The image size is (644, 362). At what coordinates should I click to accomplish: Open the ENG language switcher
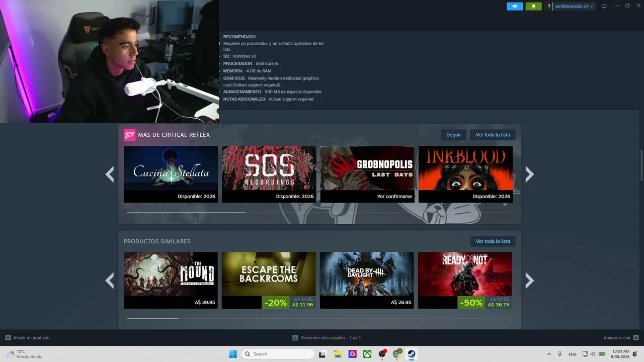click(x=573, y=354)
